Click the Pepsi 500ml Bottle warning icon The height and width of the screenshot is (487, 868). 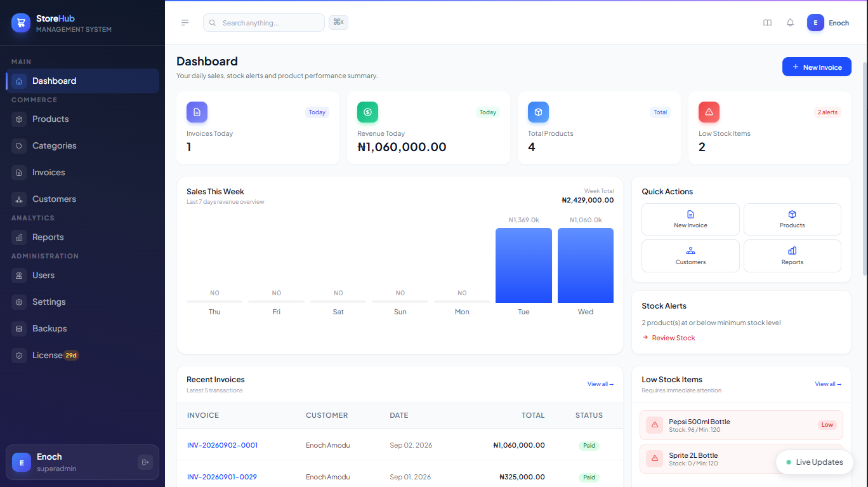point(655,425)
